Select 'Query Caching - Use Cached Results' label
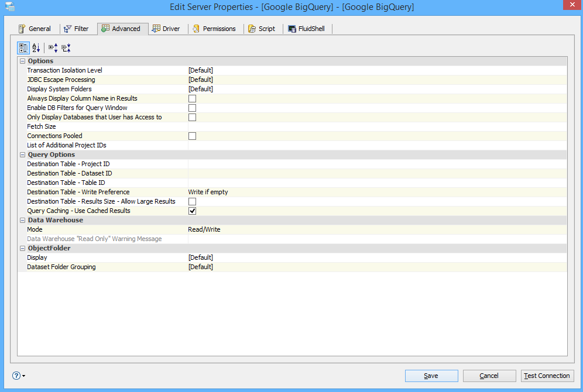 click(x=79, y=211)
